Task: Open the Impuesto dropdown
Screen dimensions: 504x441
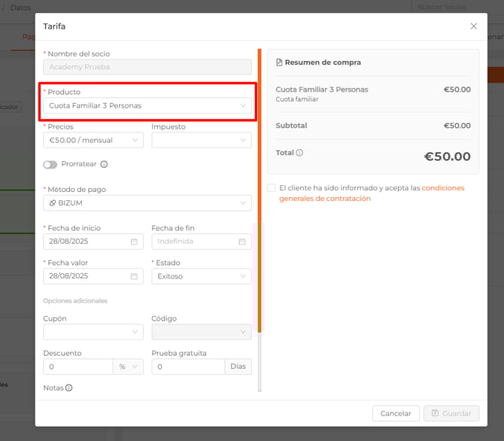Action: [x=201, y=140]
